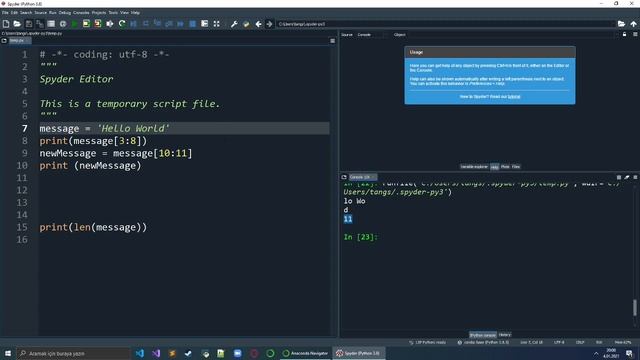Select the IPython console bottom tab
640x360 pixels.
click(x=483, y=335)
